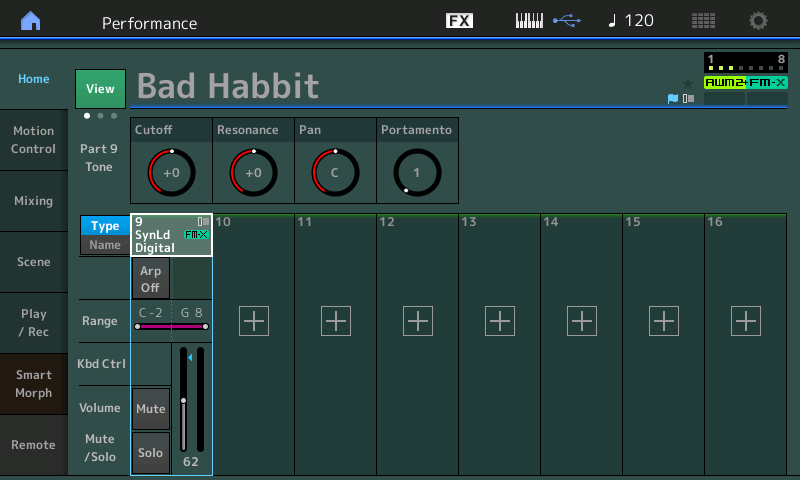Open the FX effects overview
Image resolution: width=800 pixels, height=480 pixels.
point(459,21)
